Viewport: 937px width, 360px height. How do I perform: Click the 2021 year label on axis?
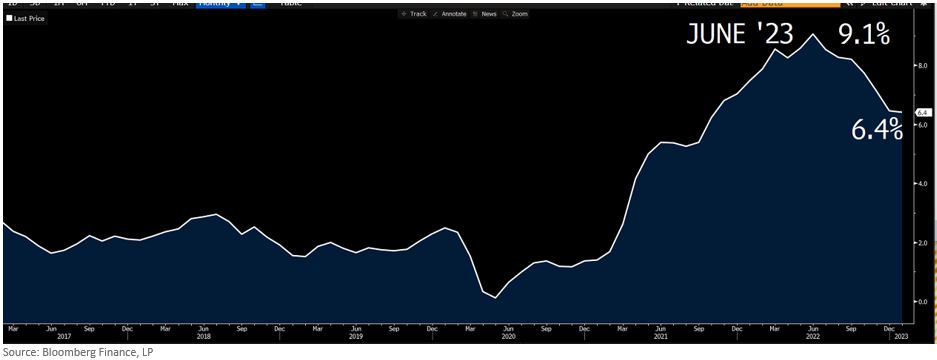point(660,337)
